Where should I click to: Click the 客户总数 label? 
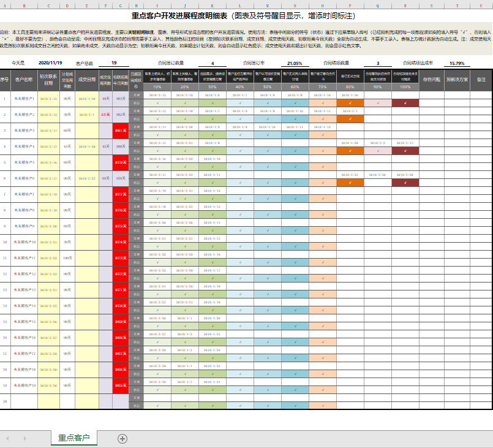85,63
